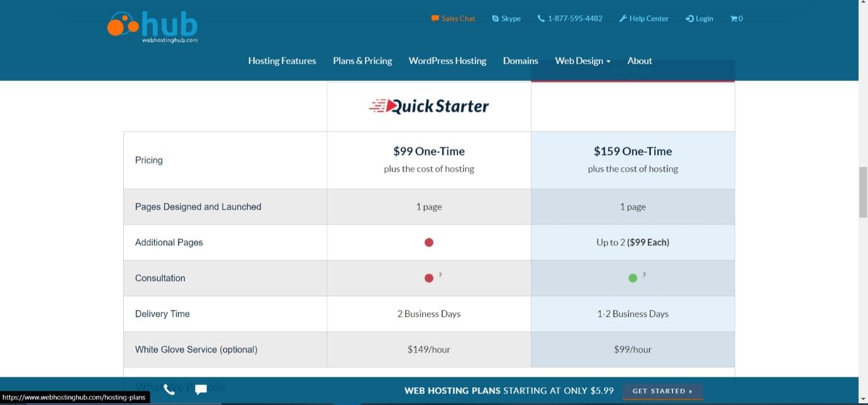Click the phone icon in bottom bar
Screen dimensions: 868x405
click(x=169, y=390)
